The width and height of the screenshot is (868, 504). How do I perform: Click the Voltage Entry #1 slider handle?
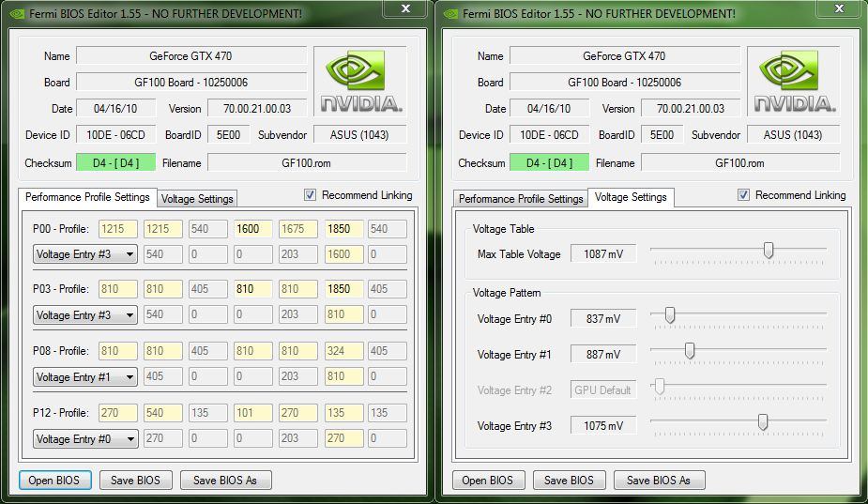(690, 351)
